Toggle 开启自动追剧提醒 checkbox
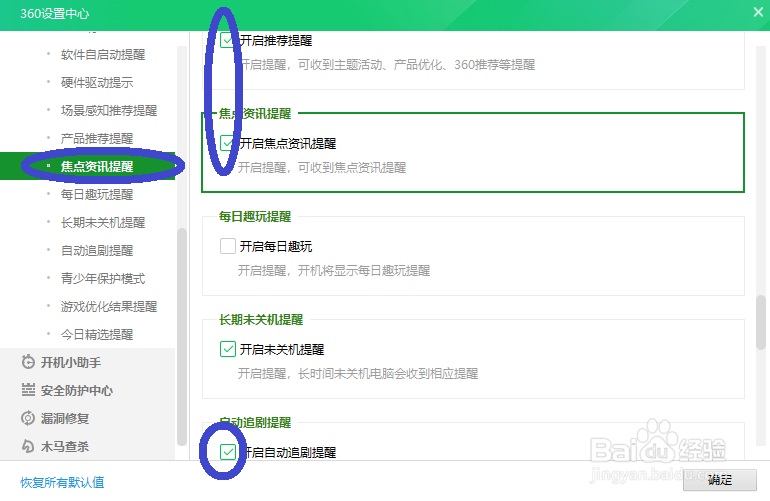Screen dimensions: 770x501 coord(227,451)
